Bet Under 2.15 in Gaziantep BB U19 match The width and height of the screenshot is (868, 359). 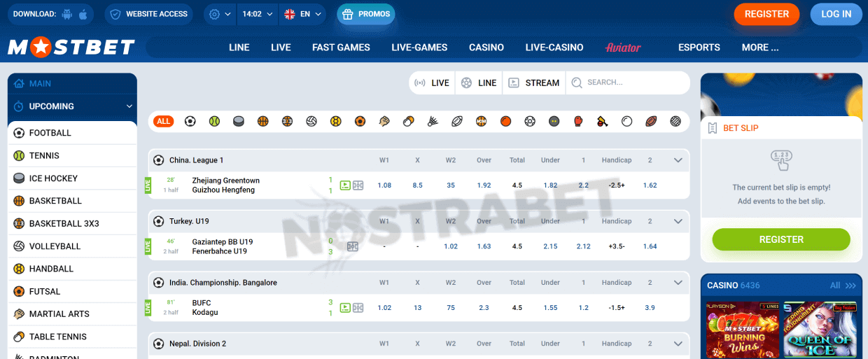click(x=550, y=246)
